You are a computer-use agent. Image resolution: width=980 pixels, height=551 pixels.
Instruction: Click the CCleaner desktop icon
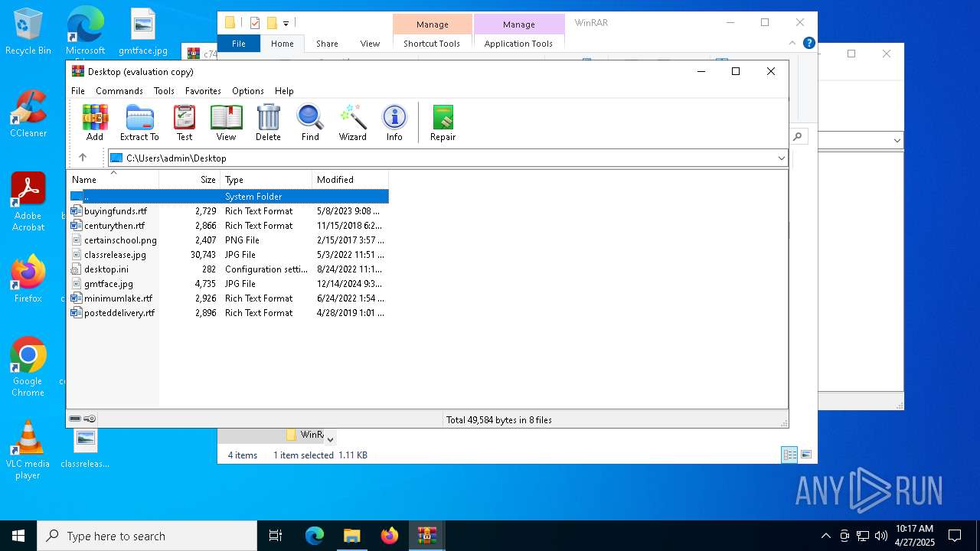tap(28, 114)
